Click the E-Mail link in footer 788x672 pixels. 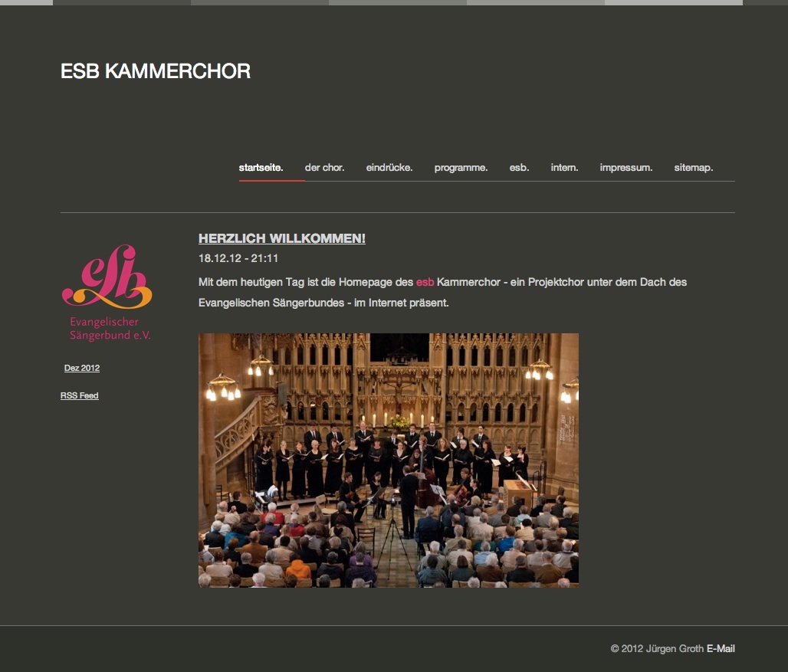point(721,649)
